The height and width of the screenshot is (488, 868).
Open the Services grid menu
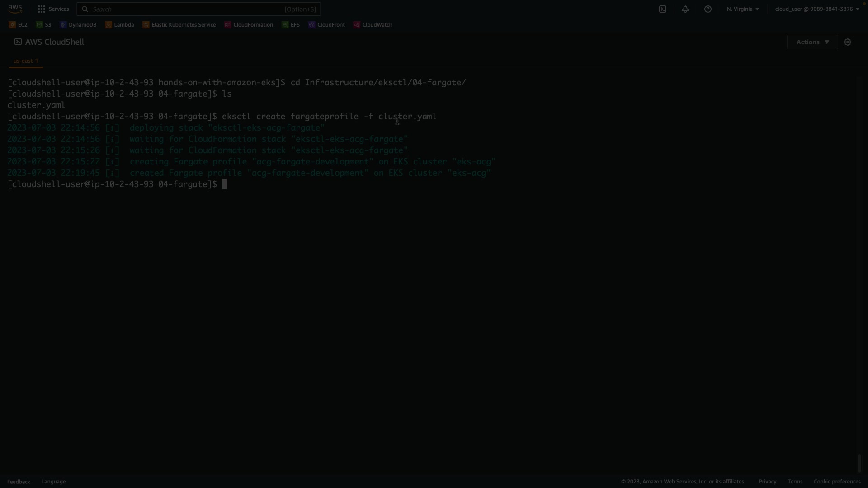[53, 9]
